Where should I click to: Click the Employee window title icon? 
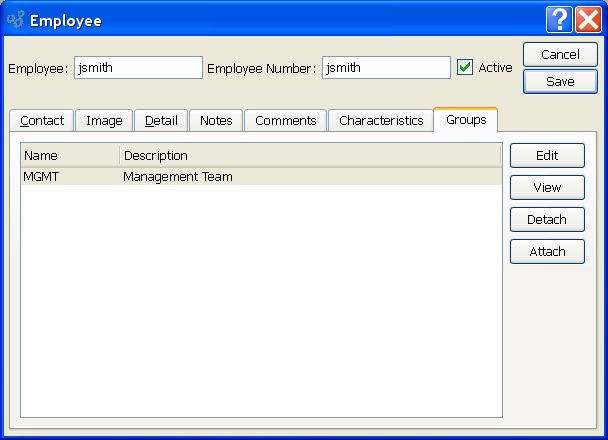tap(16, 19)
